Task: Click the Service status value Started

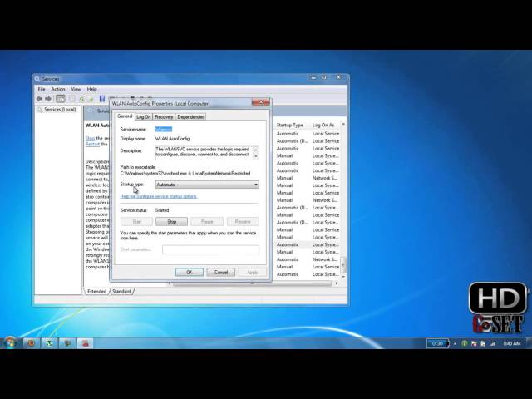Action: 162,210
